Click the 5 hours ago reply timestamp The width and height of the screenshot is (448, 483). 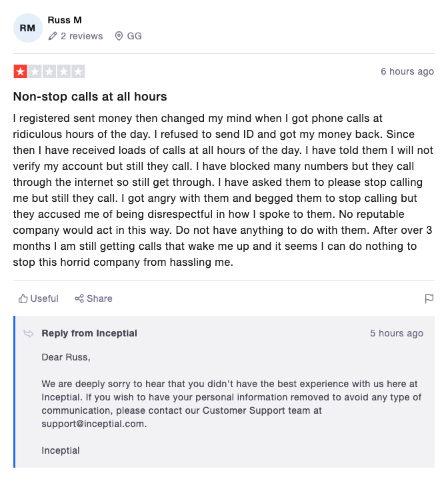(x=397, y=333)
